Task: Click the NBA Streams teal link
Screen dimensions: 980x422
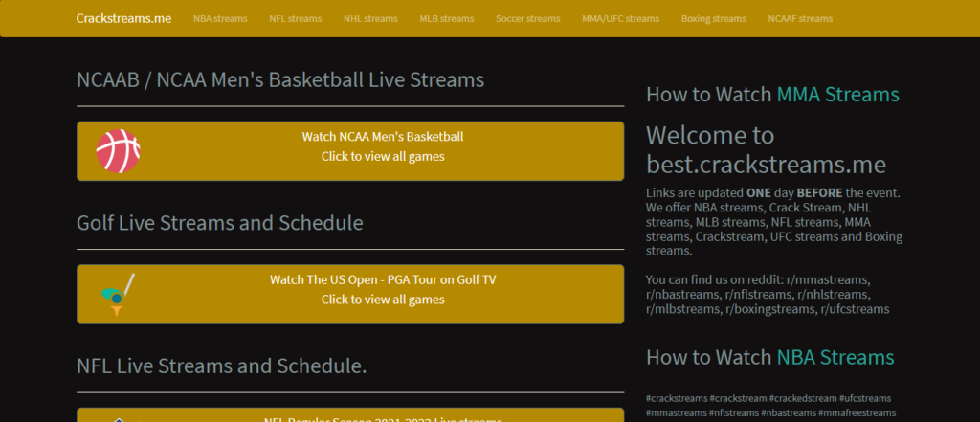Action: (x=835, y=357)
